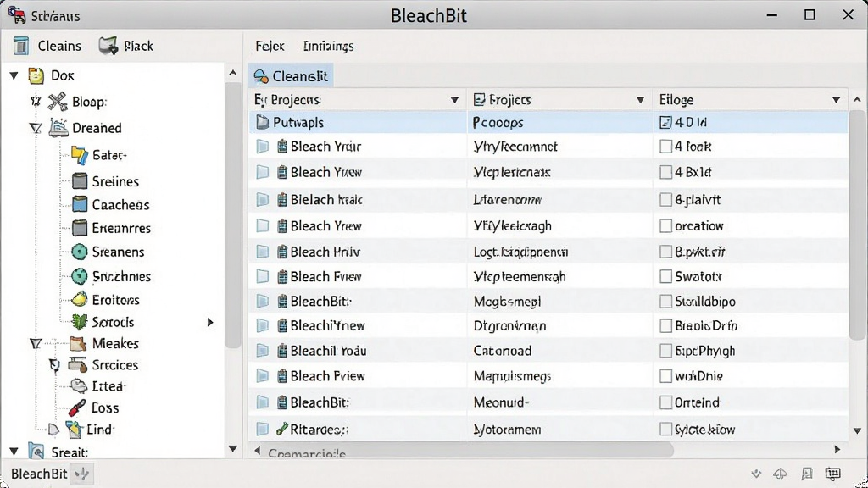Collapse the Mieakes tree node

[36, 344]
